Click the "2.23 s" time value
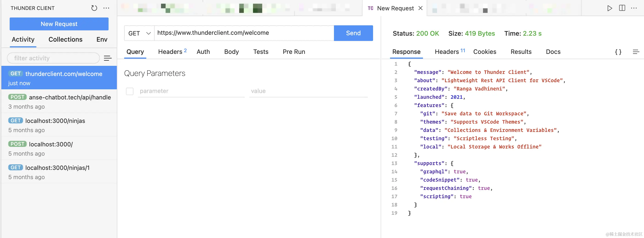The image size is (644, 238). pyautogui.click(x=532, y=34)
